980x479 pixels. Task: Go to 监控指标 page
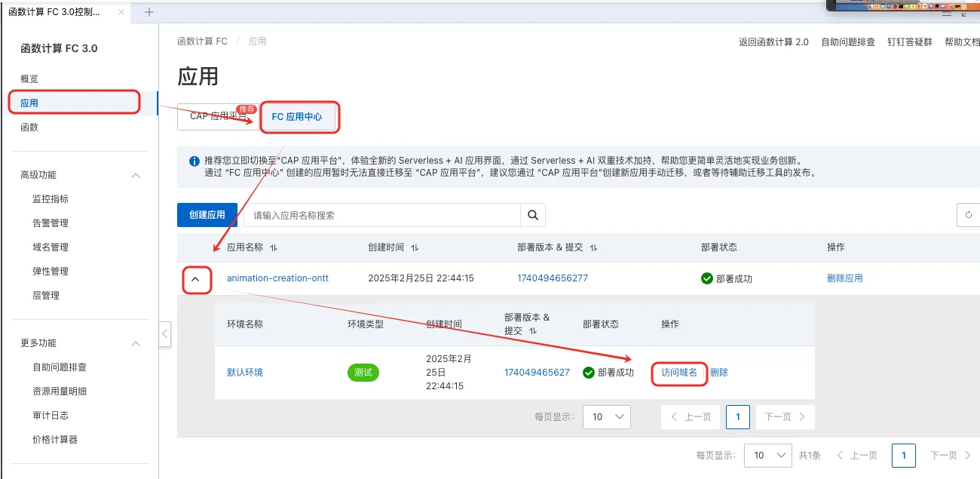coord(51,199)
